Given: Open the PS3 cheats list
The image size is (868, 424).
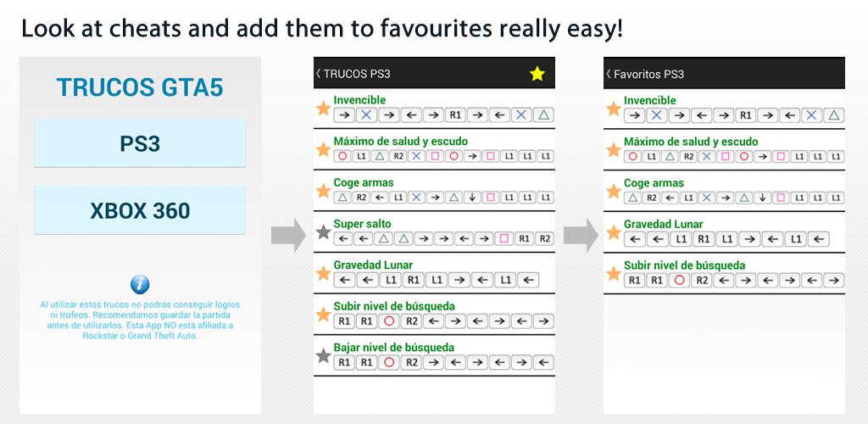Looking at the screenshot, I should (x=140, y=142).
